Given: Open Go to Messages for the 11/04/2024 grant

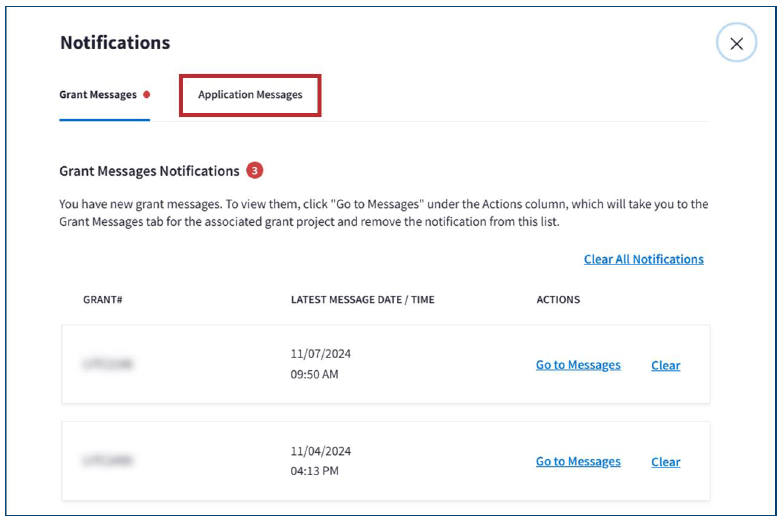Looking at the screenshot, I should pos(578,462).
